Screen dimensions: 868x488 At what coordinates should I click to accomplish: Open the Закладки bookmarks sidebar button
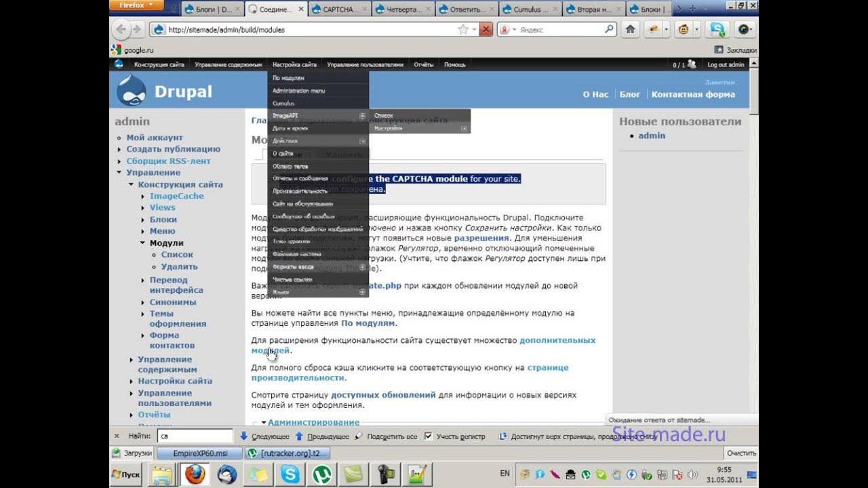pos(736,49)
